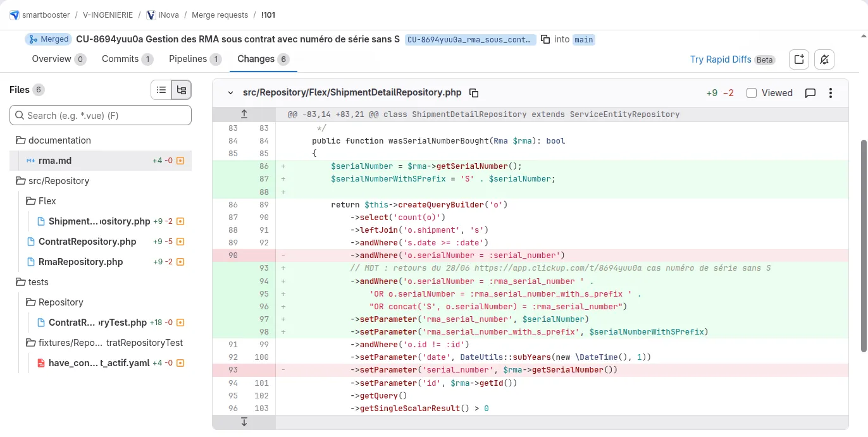Click the Shipment…ository.php file icon
Image resolution: width=868 pixels, height=437 pixels.
41,221
